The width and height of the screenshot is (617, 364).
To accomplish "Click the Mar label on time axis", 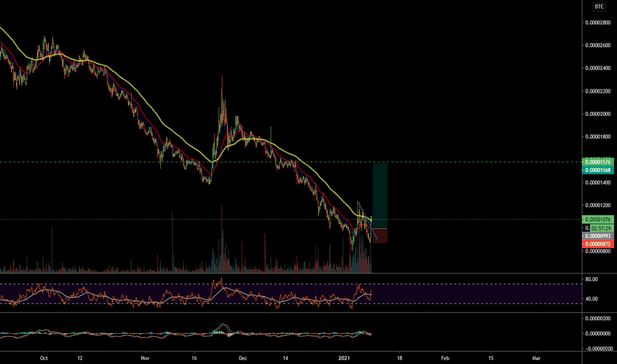I will click(x=536, y=358).
